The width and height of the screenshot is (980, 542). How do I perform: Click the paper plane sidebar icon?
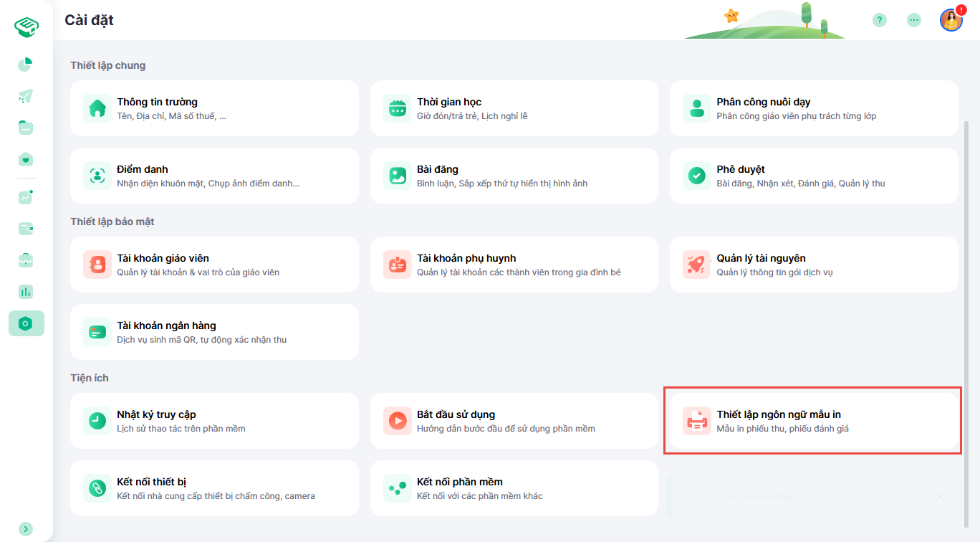26,96
